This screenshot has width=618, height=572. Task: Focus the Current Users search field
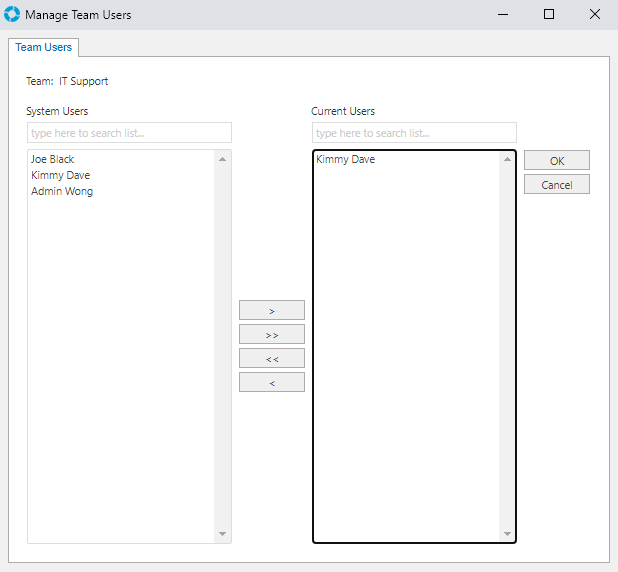click(x=414, y=133)
